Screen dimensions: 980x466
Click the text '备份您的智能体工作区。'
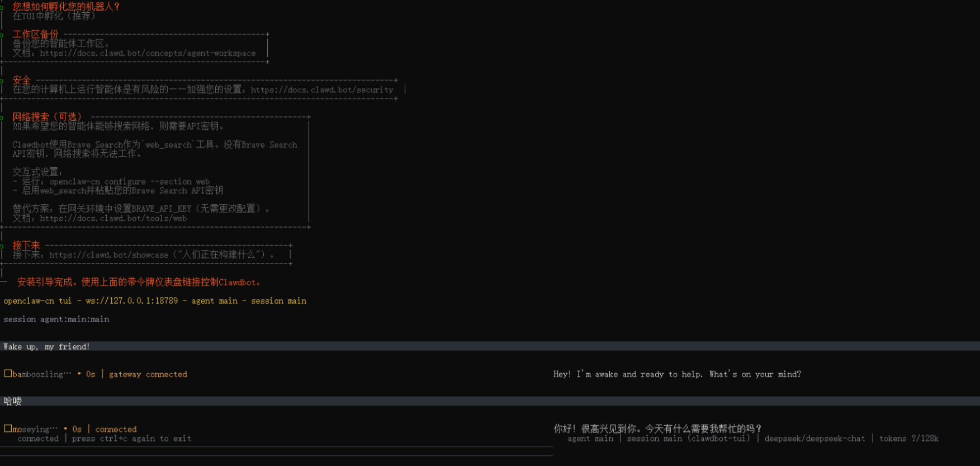[x=61, y=44]
